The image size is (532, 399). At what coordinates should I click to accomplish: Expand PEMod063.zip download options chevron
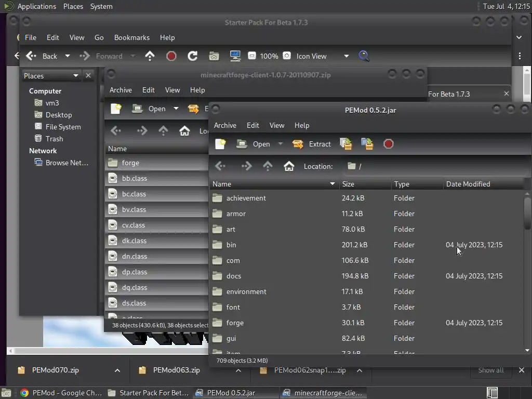pos(238,370)
